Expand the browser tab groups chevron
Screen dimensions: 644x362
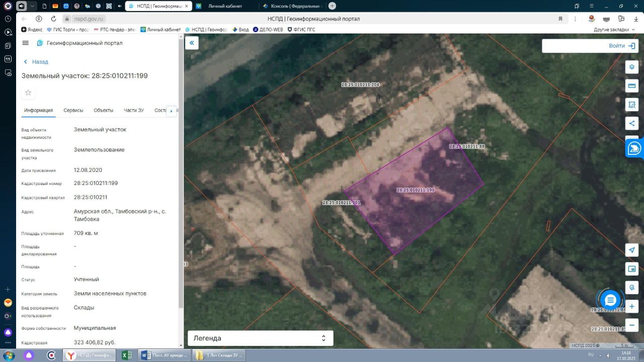(33, 6)
